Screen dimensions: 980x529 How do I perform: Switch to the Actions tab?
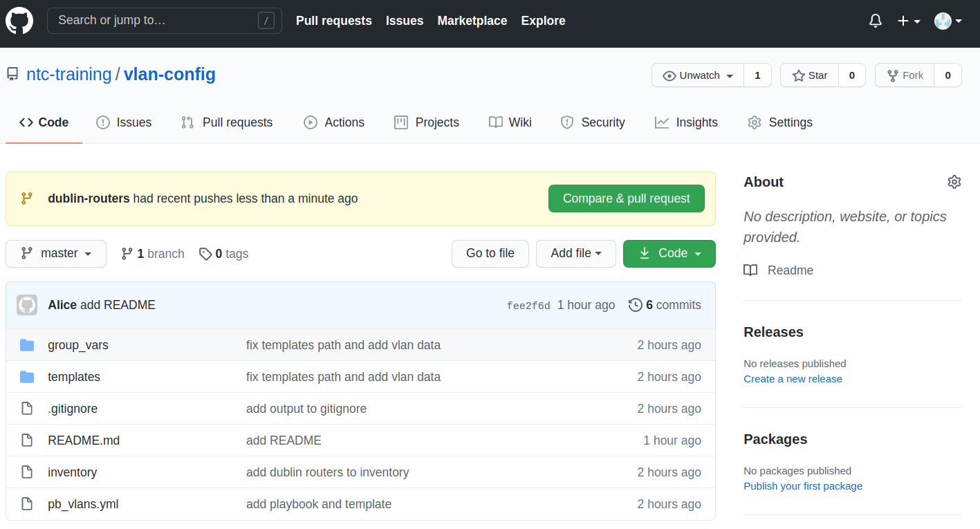tap(334, 122)
